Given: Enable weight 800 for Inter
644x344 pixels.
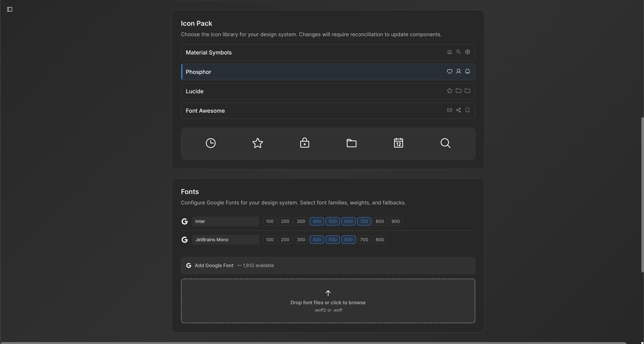Looking at the screenshot, I should pyautogui.click(x=379, y=221).
